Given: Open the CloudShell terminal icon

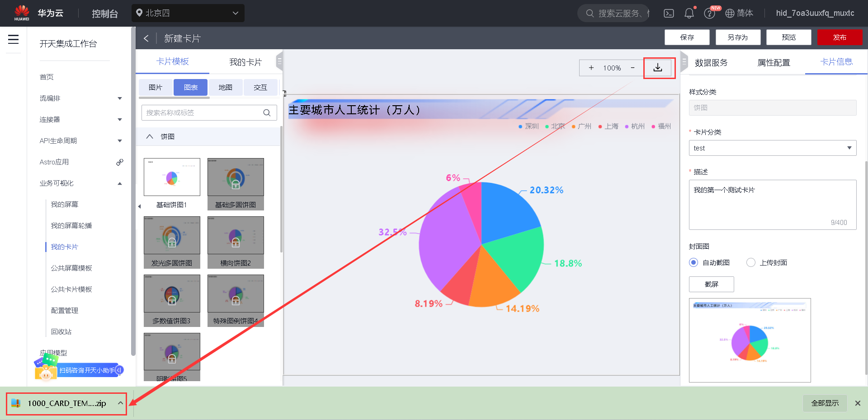Looking at the screenshot, I should point(669,14).
